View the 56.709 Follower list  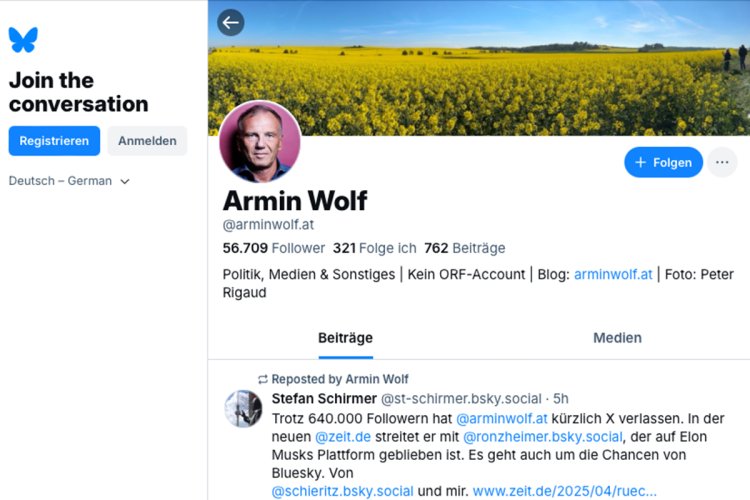[x=274, y=248]
